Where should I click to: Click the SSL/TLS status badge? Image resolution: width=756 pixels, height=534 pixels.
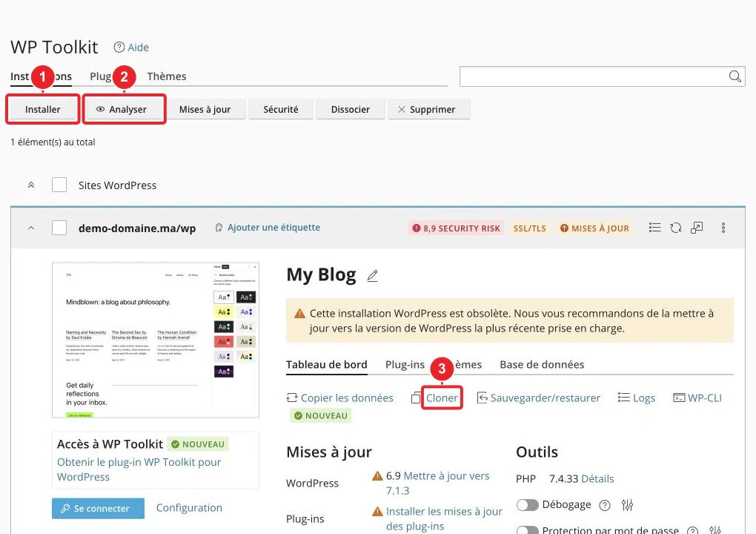click(530, 228)
